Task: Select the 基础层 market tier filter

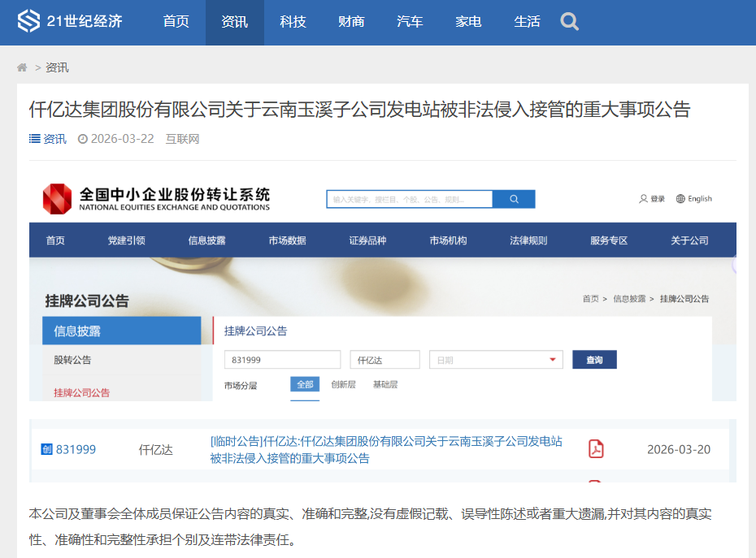Action: pos(385,384)
